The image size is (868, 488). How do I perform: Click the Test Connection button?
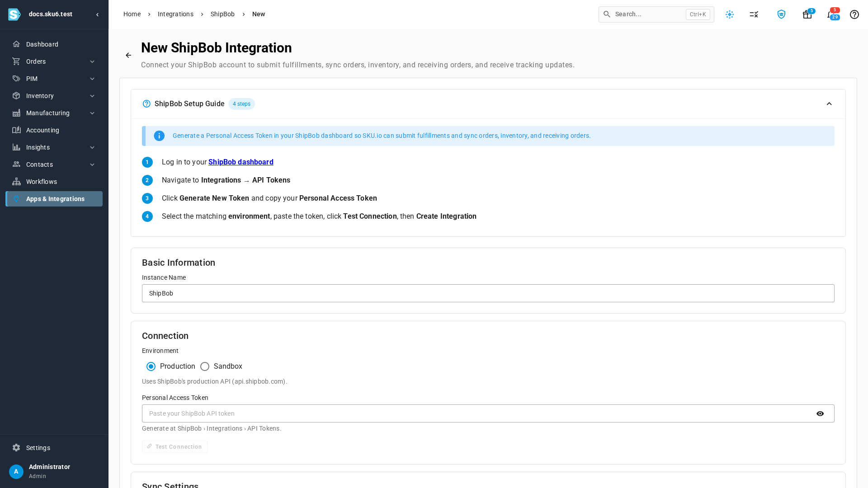(x=175, y=447)
